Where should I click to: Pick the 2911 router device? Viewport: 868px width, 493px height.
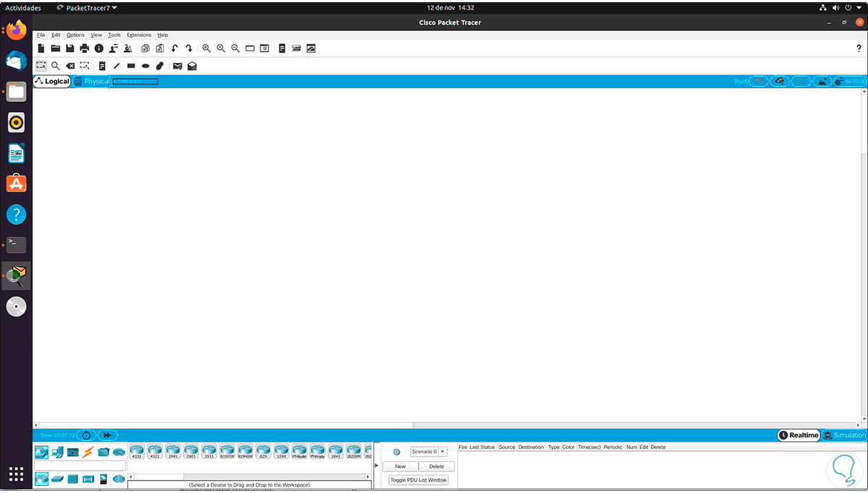click(x=209, y=452)
